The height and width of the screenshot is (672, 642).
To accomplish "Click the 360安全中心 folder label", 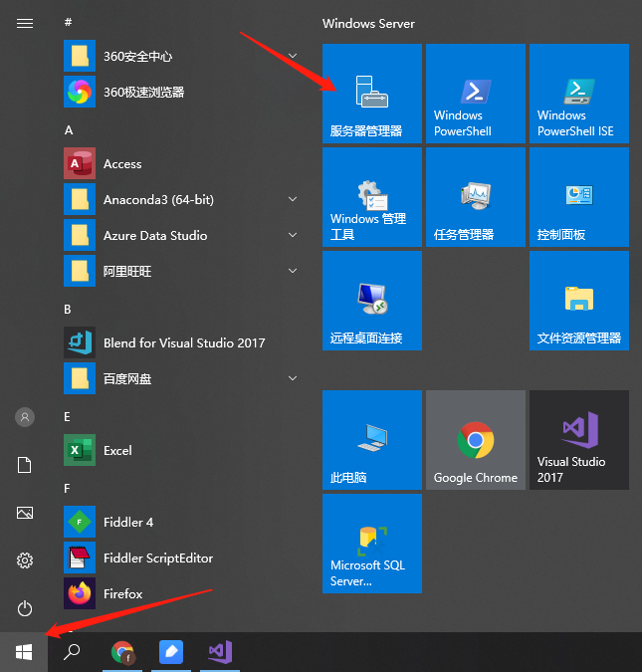I will (137, 56).
